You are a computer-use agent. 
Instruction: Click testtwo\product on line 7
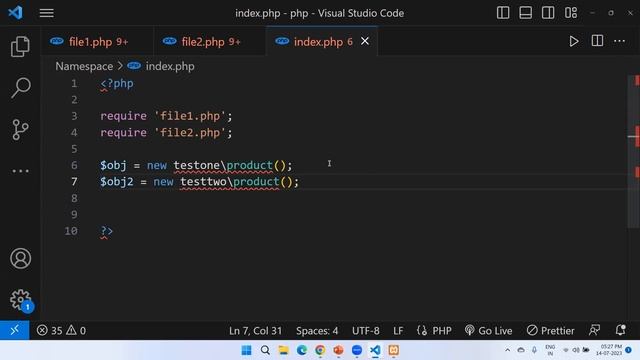tap(230, 182)
